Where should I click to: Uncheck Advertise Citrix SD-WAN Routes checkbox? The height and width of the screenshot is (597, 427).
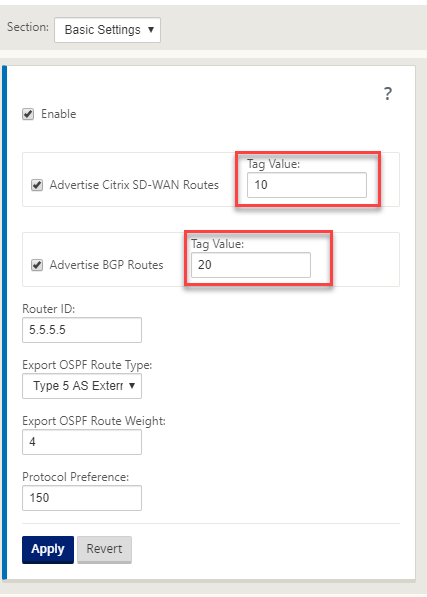[x=37, y=185]
